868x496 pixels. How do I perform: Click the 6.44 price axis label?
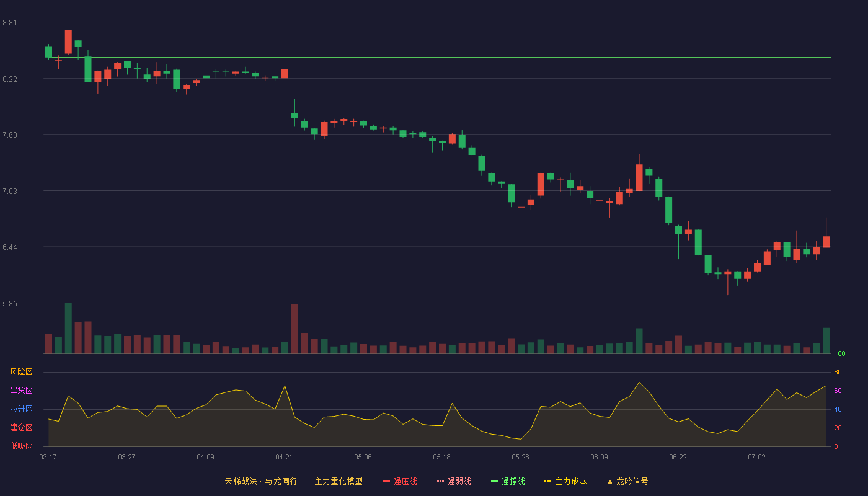(9, 247)
